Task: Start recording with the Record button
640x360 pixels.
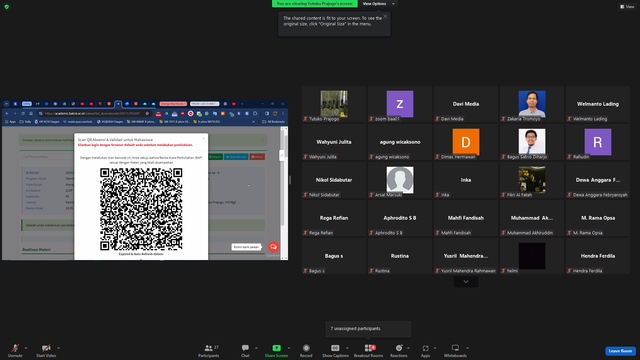Action: pos(306,350)
